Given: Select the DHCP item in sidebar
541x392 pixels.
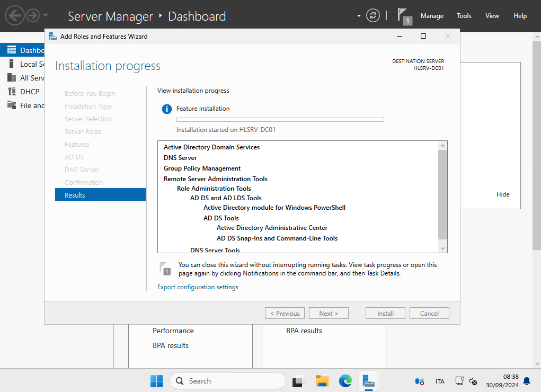Looking at the screenshot, I should (30, 92).
